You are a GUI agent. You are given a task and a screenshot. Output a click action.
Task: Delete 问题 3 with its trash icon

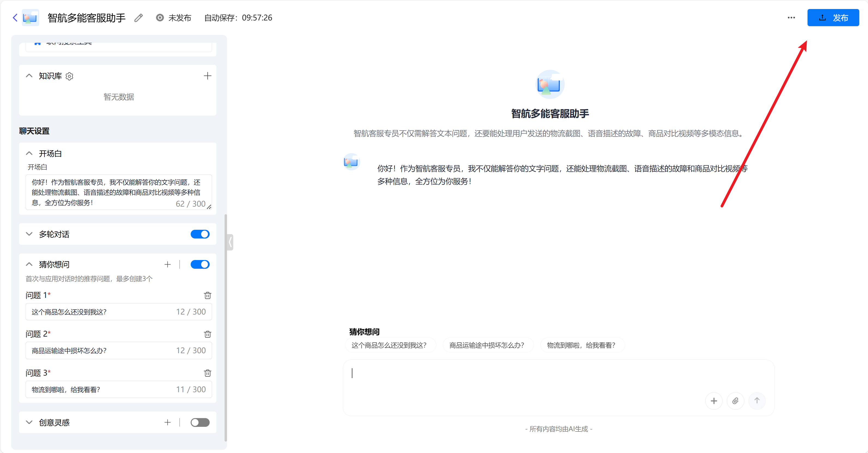[x=208, y=373]
